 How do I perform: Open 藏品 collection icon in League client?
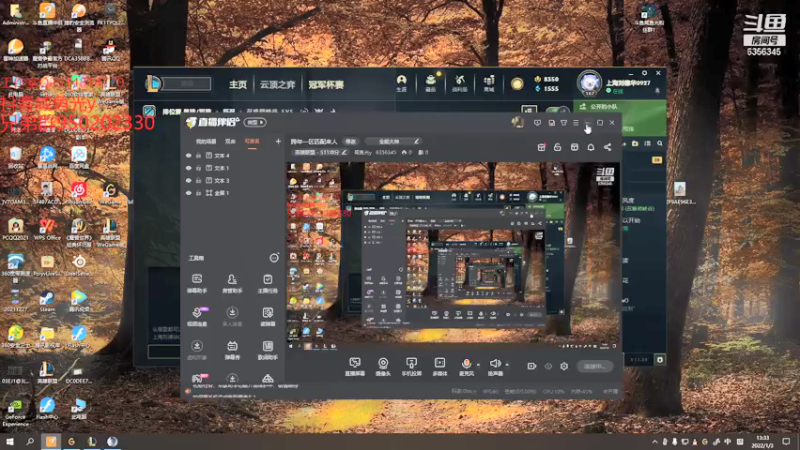coord(431,83)
